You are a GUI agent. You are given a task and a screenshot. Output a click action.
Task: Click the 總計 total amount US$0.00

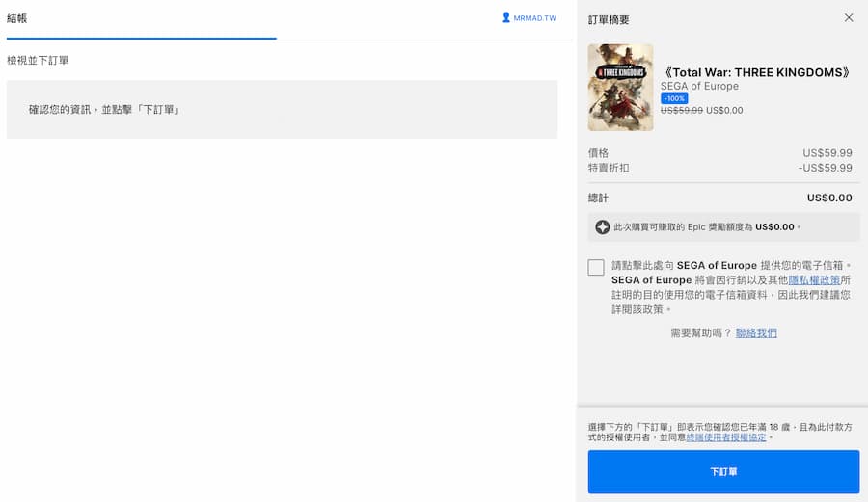829,198
